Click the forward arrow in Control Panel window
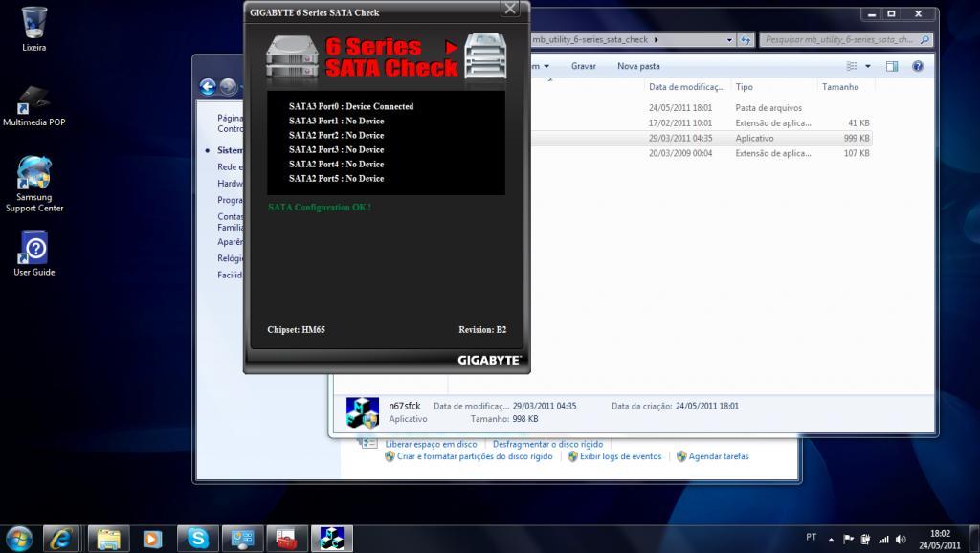This screenshot has height=553, width=980. click(x=228, y=87)
